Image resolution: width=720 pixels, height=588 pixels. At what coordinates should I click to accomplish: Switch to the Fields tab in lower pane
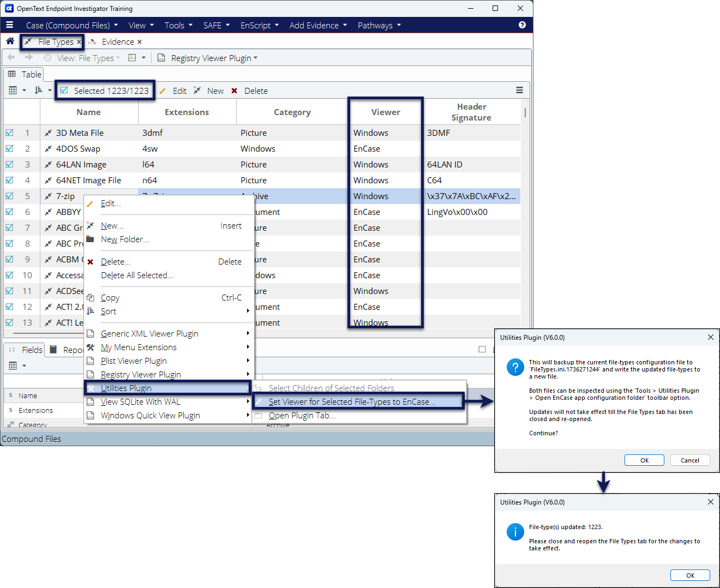click(26, 350)
